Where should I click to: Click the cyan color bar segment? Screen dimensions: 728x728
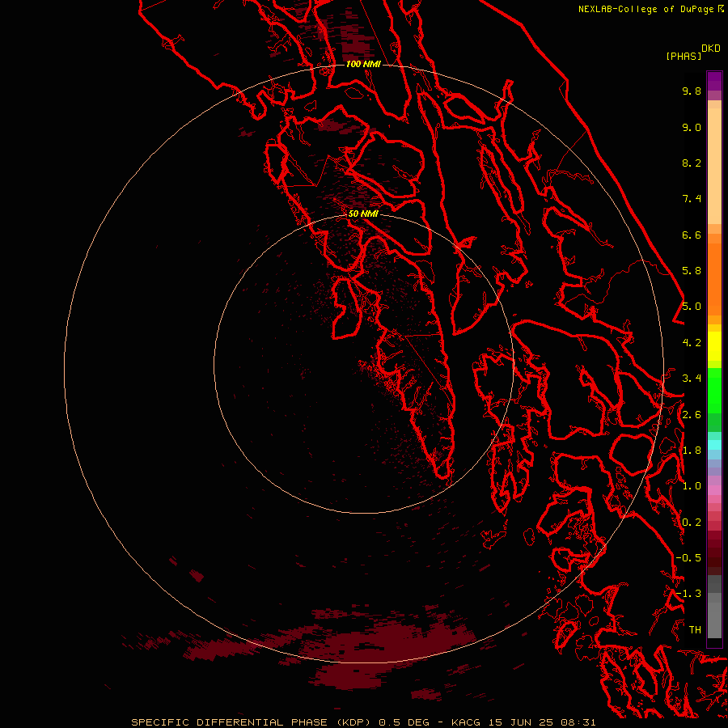pyautogui.click(x=714, y=445)
